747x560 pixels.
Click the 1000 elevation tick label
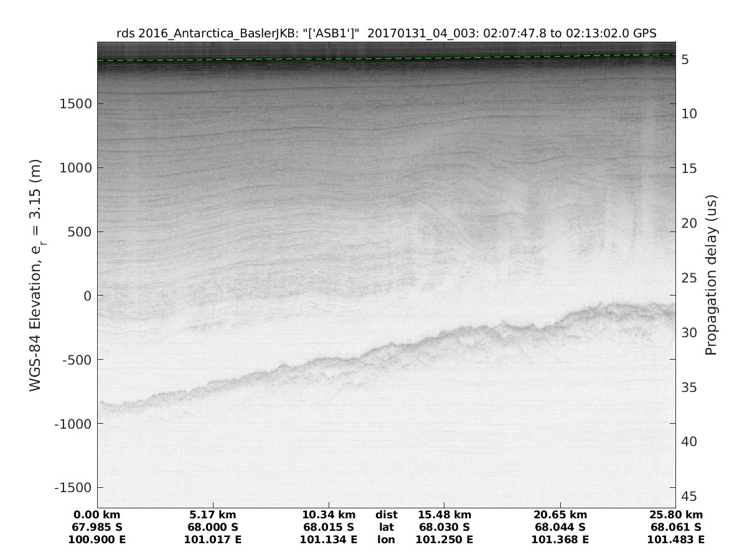(x=77, y=168)
